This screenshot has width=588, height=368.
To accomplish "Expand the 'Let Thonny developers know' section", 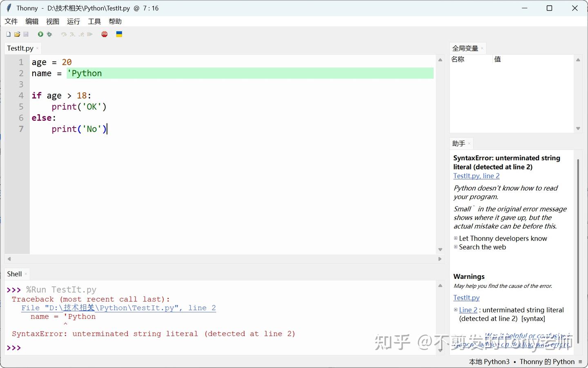I will click(456, 238).
